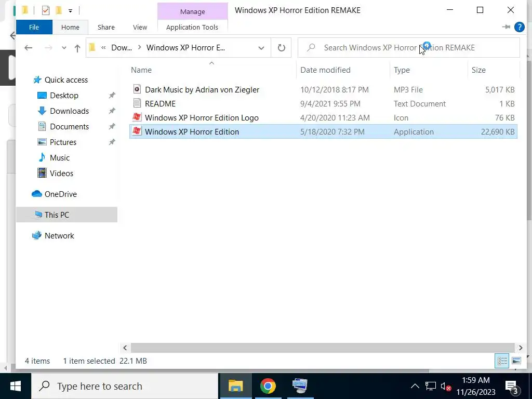
Task: Switch to the Home ribbon tab
Action: (70, 27)
